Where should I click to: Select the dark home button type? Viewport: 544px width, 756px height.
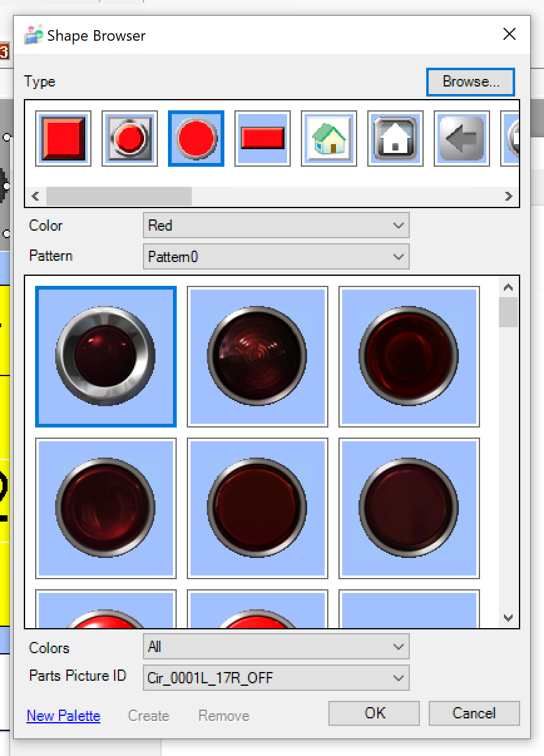tap(395, 139)
